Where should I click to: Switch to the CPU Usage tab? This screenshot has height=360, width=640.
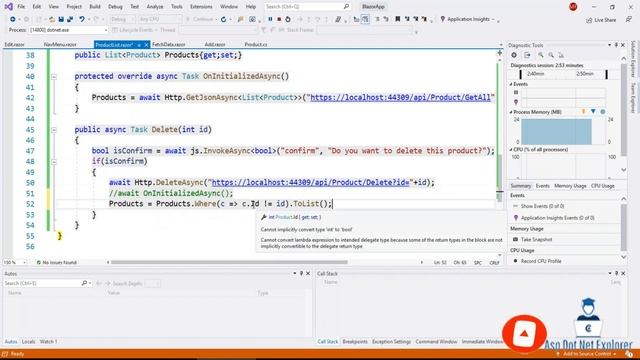click(602, 186)
